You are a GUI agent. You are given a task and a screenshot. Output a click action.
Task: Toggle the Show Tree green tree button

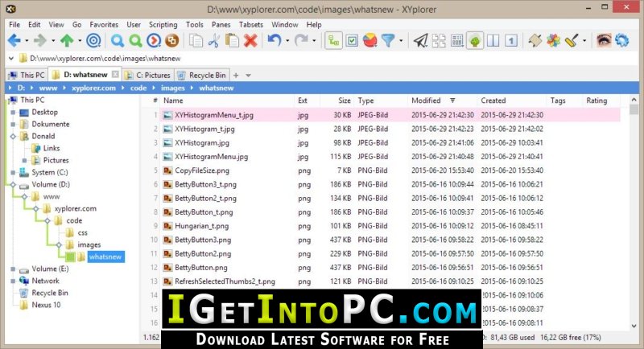[475, 40]
